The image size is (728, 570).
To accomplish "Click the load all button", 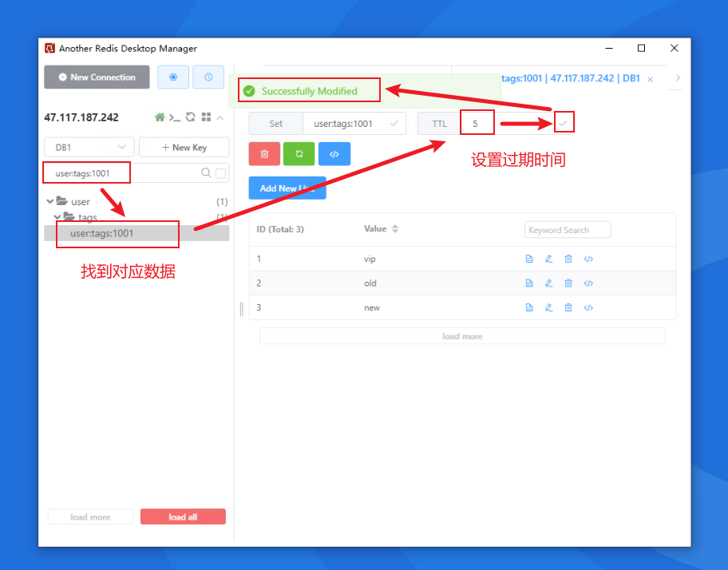I will (183, 517).
